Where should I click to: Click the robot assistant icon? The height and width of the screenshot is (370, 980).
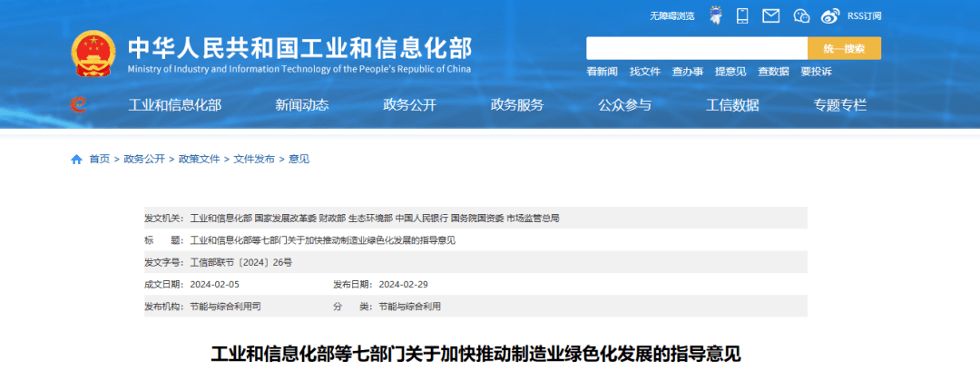pyautogui.click(x=715, y=15)
